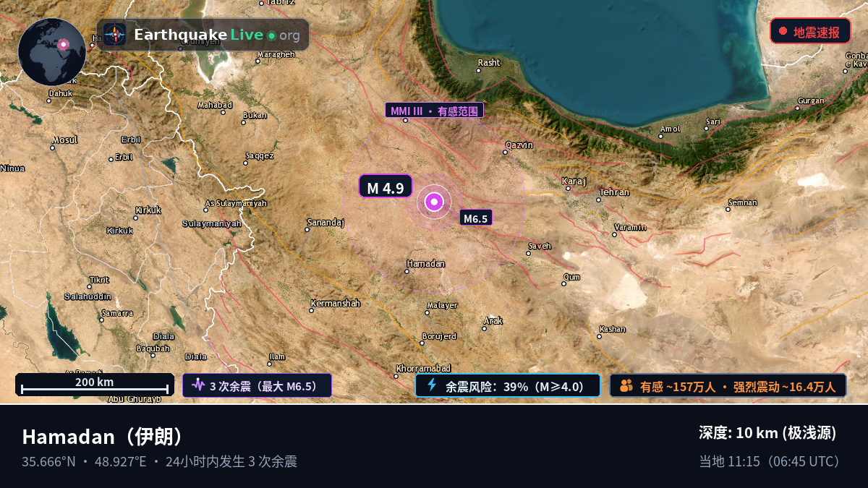Click the MMI III 有感范围 label
The height and width of the screenshot is (488, 868).
tap(435, 111)
